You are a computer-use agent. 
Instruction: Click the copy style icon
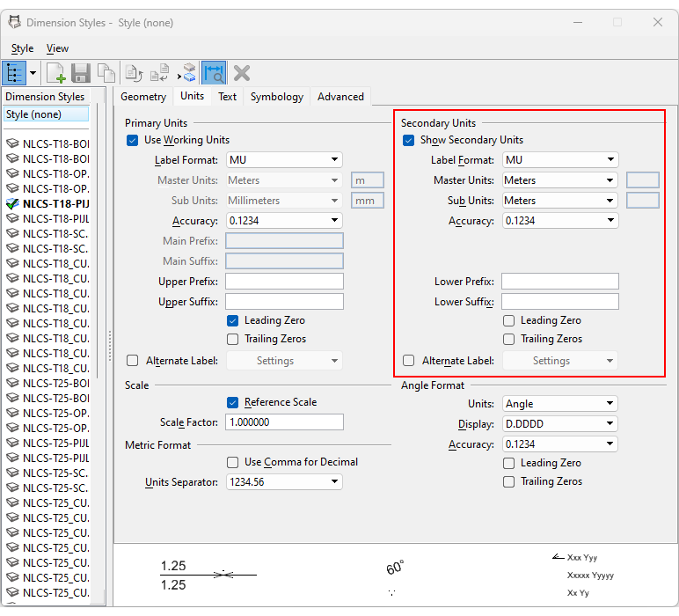106,73
